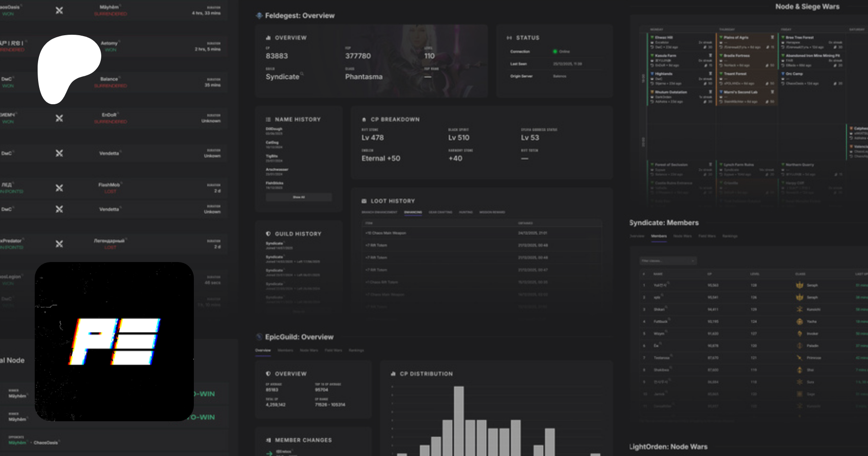Open the Filter classes dropdown
This screenshot has width=868, height=456.
(x=668, y=261)
